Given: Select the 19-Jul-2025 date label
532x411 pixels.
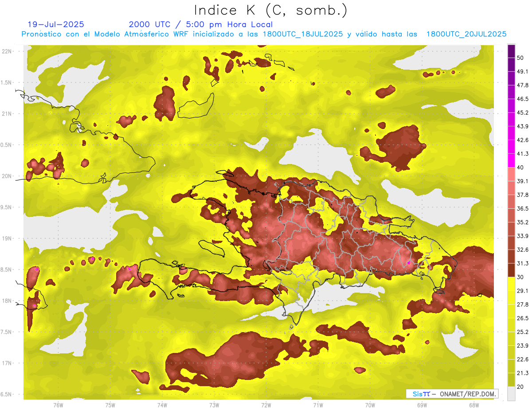Looking at the screenshot, I should [x=55, y=24].
